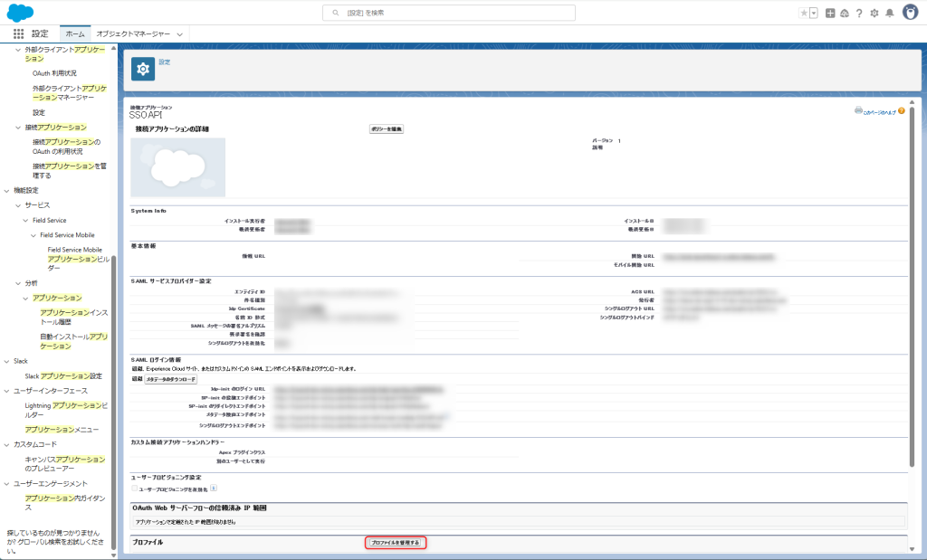Click the cloud logo image of connected app
Screen dimensions: 927x560
(x=178, y=167)
